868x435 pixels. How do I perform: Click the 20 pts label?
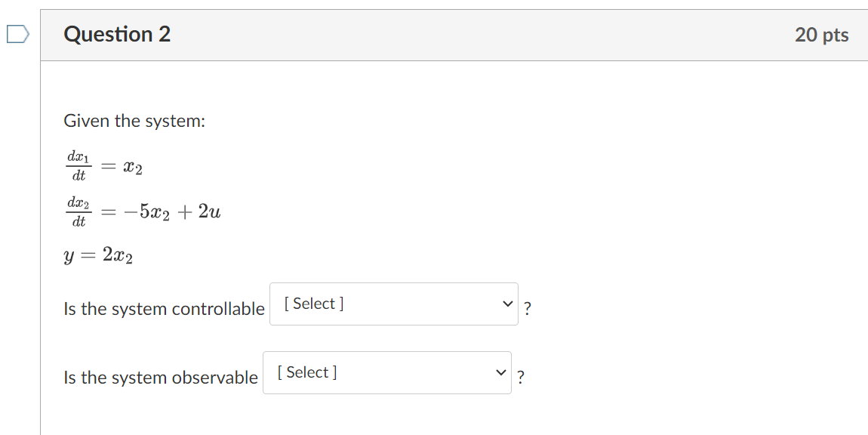point(821,35)
